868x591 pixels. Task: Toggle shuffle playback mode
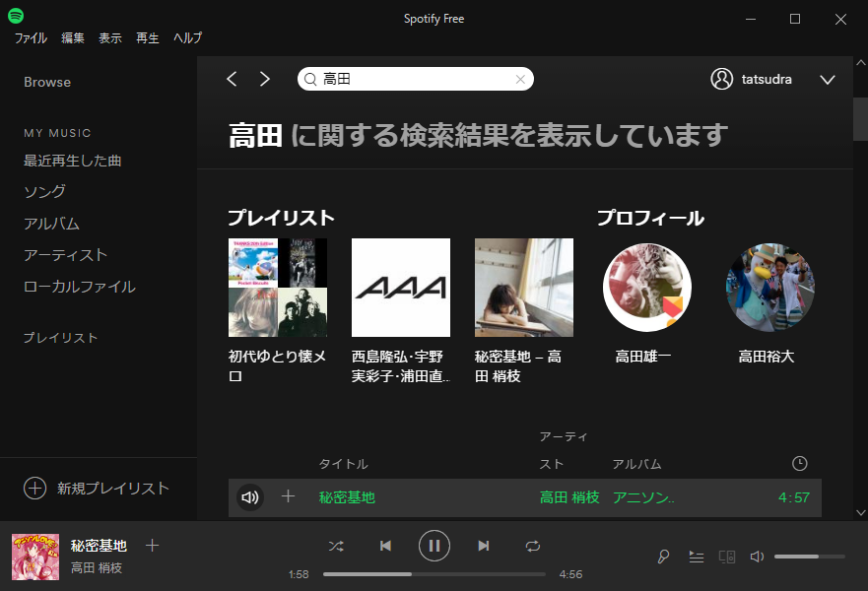click(336, 546)
